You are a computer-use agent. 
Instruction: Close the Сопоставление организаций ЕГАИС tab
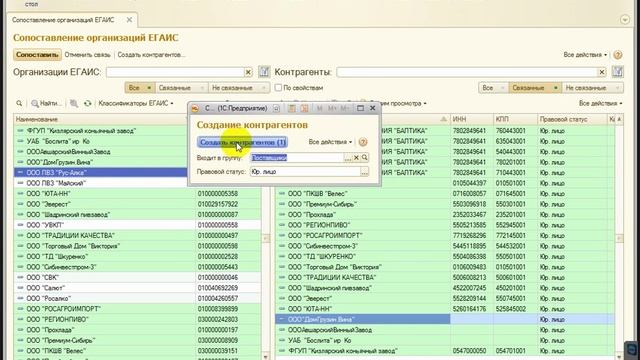click(x=129, y=20)
